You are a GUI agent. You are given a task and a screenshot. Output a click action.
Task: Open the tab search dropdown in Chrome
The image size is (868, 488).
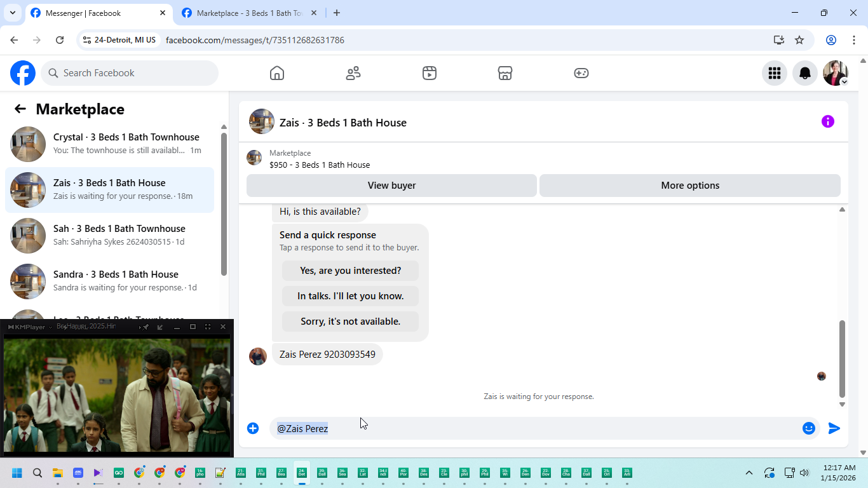(x=13, y=13)
